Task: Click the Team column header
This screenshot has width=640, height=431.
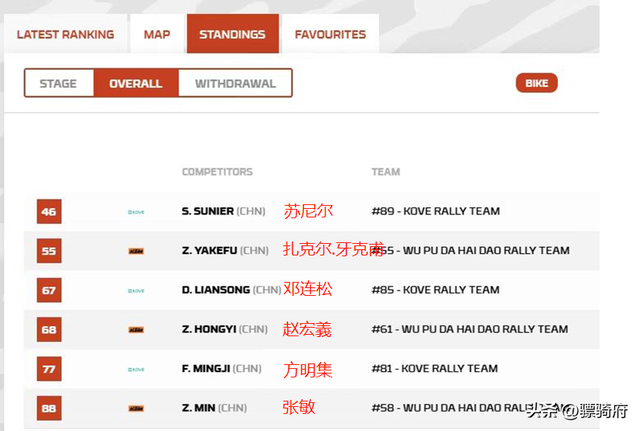Action: (386, 172)
